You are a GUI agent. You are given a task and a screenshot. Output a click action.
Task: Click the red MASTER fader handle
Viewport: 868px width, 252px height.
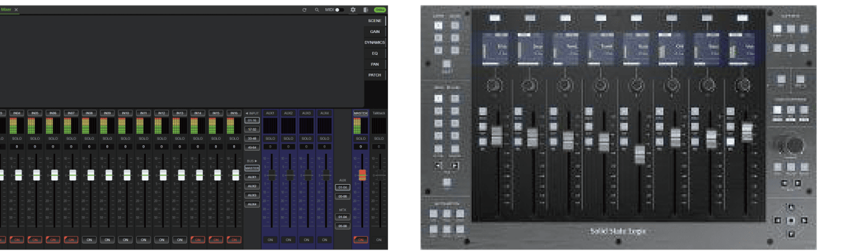362,175
